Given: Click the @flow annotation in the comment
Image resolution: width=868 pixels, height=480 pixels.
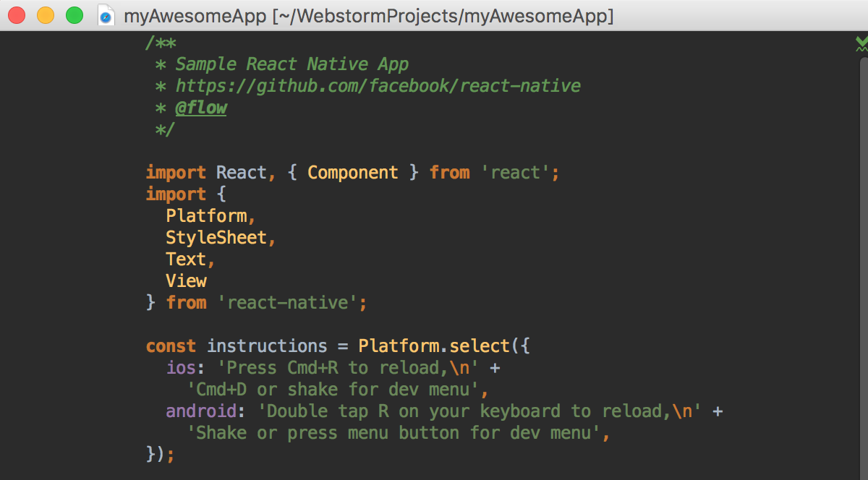Looking at the screenshot, I should [x=202, y=108].
